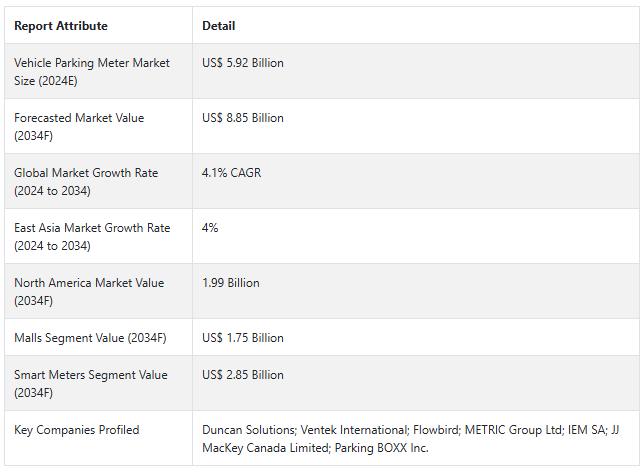
Task: Click the US$ 2.85 Billion value
Action: pyautogui.click(x=243, y=375)
